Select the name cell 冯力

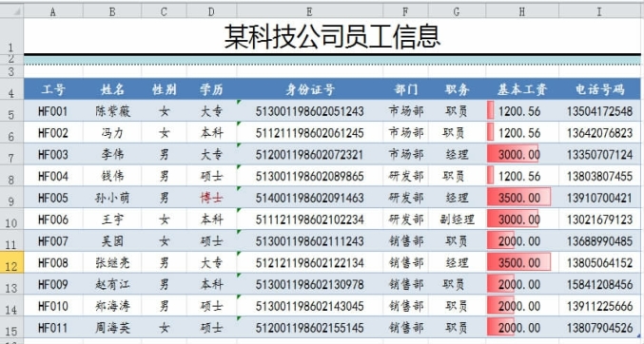click(112, 133)
